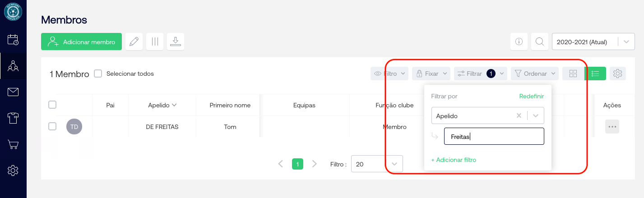Open the calendar icon in sidebar
The height and width of the screenshot is (198, 644).
tap(13, 40)
